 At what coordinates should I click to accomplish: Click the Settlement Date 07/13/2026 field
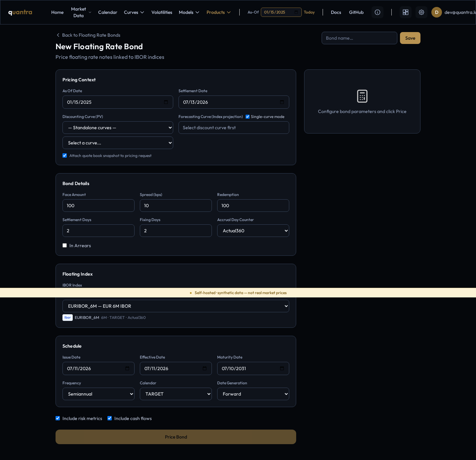coord(234,102)
